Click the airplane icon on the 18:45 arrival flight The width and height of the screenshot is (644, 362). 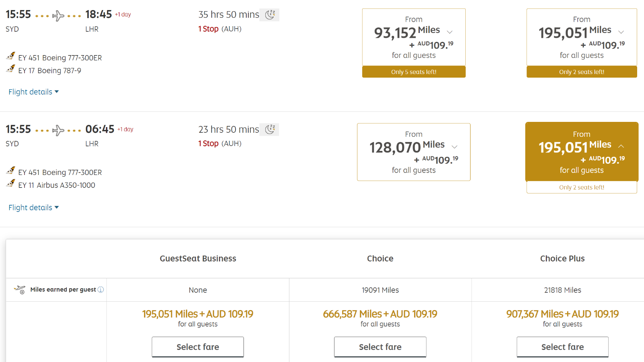click(x=58, y=16)
